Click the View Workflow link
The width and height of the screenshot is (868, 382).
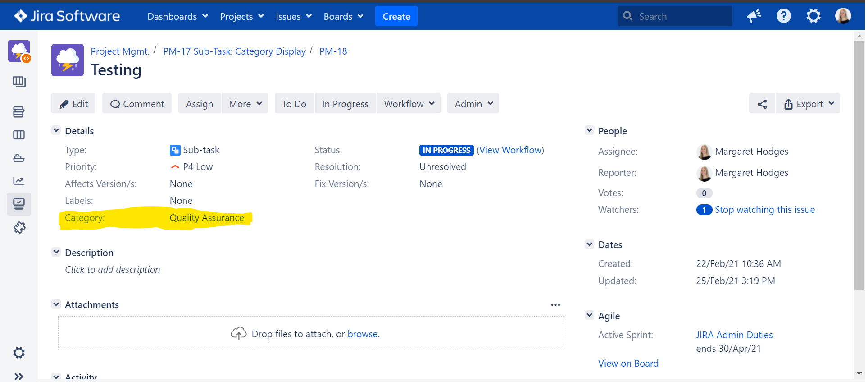pos(510,150)
